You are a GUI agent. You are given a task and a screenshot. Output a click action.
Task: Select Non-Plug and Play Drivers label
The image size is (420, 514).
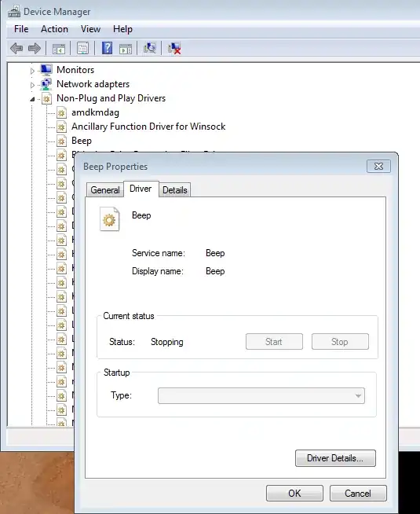click(x=111, y=98)
